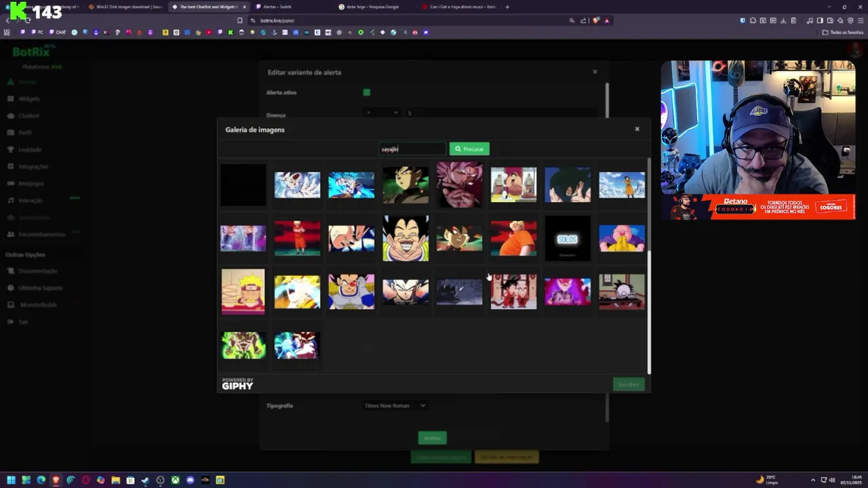Viewport: 868px width, 488px height.
Task: Open the taskbar weather widget
Action: [767, 480]
